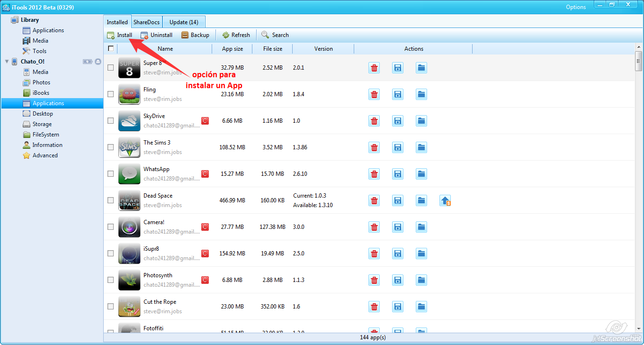
Task: Click the Super 8 app thumbnail
Action: (129, 68)
